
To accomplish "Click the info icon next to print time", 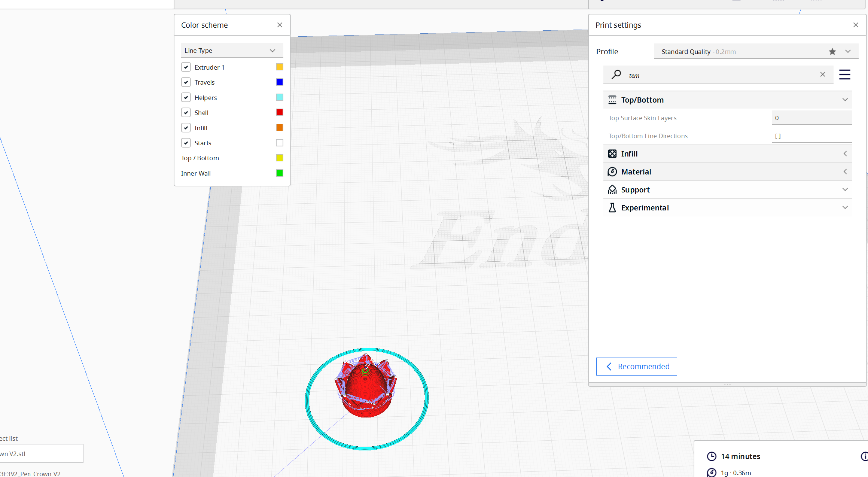I will pyautogui.click(x=864, y=456).
